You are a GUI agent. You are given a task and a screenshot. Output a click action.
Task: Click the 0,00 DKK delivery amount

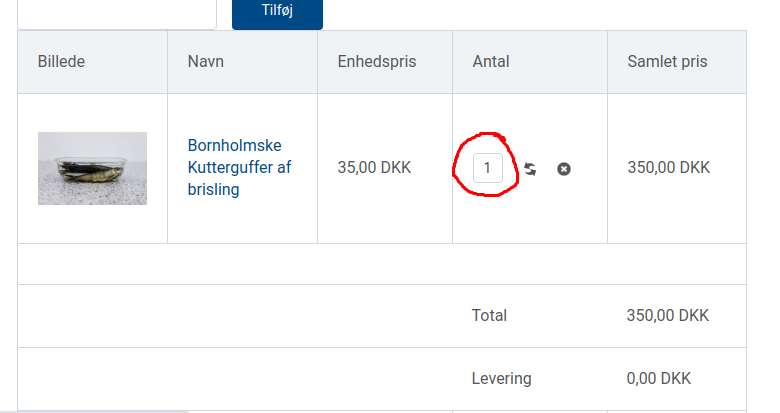click(658, 378)
